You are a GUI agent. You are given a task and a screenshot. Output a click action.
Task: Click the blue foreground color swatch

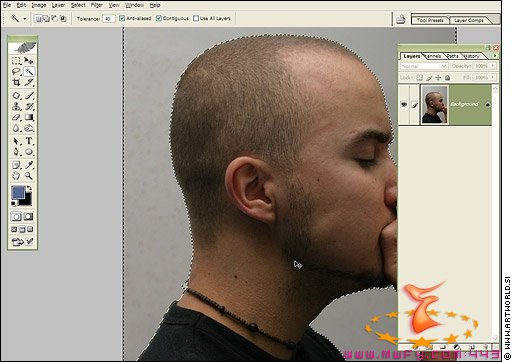click(x=19, y=192)
